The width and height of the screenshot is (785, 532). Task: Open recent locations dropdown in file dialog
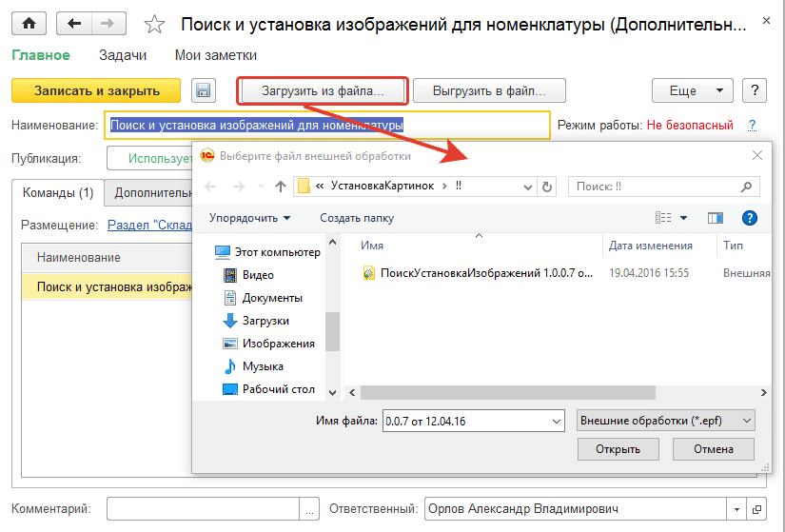point(261,187)
